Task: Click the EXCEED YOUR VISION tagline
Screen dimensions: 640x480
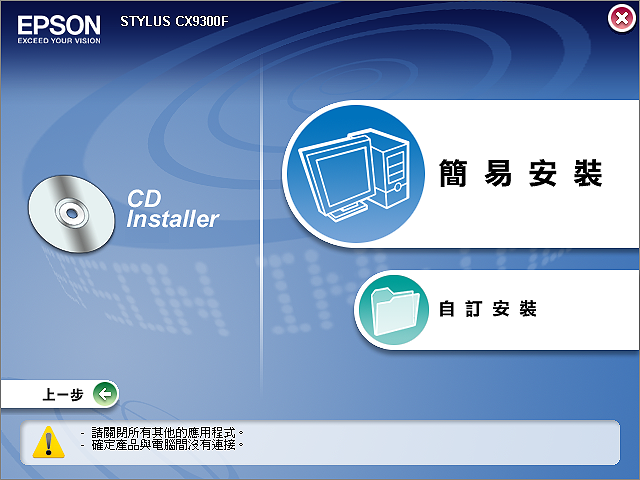Action: tap(59, 40)
